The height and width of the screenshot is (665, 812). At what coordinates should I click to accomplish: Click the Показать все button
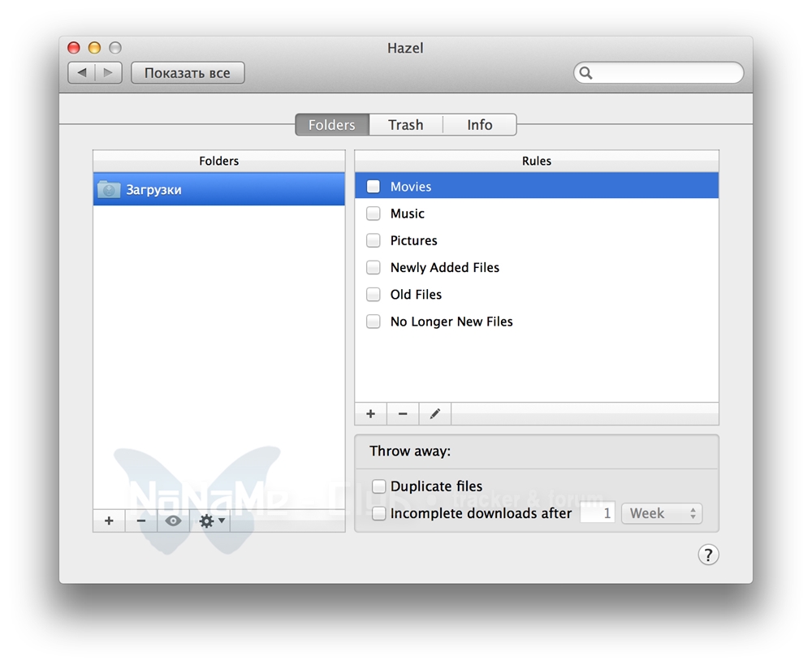coord(188,72)
